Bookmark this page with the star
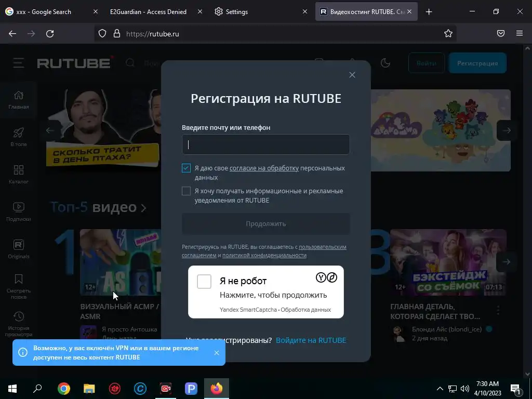This screenshot has width=532, height=399. pyautogui.click(x=448, y=33)
